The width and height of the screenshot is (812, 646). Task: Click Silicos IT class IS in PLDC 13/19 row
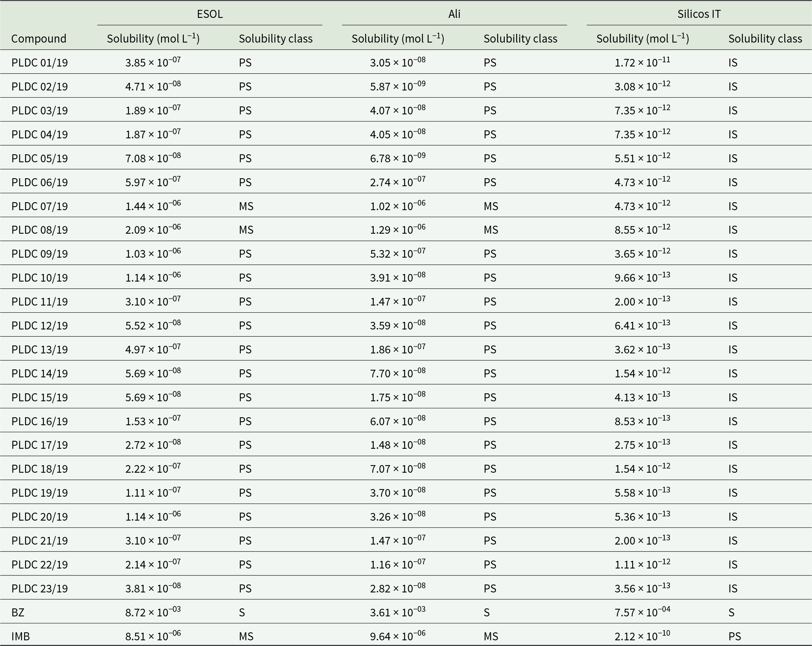(x=733, y=349)
